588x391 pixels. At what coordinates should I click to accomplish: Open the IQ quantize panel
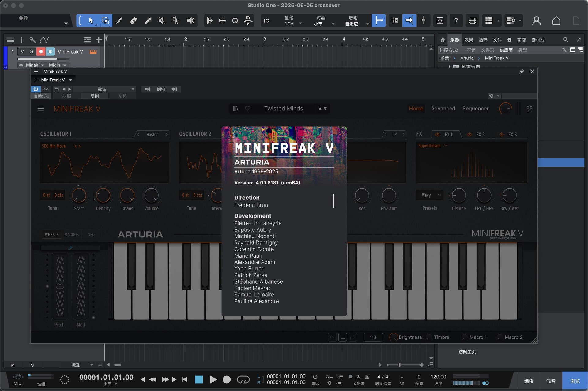pos(267,21)
